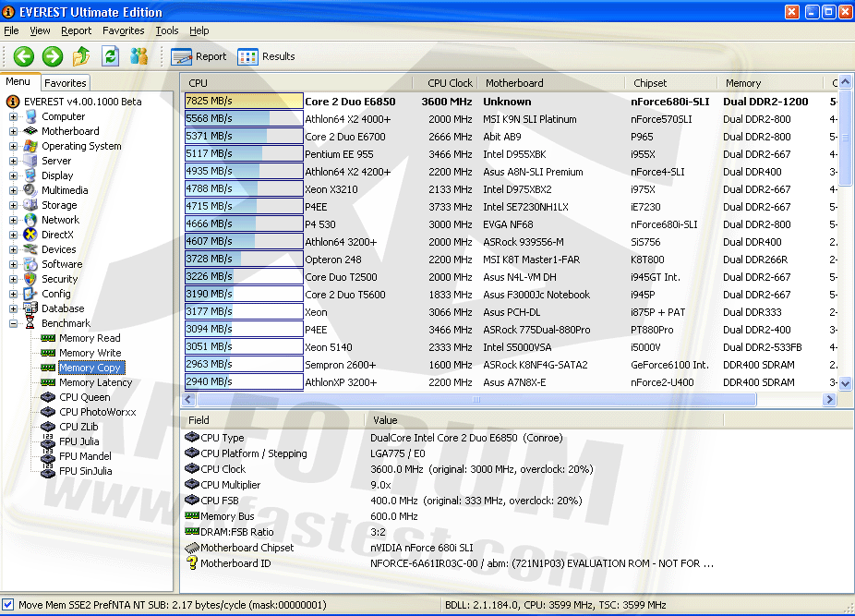
Task: Select the Computer tree icon
Action: pyautogui.click(x=31, y=116)
